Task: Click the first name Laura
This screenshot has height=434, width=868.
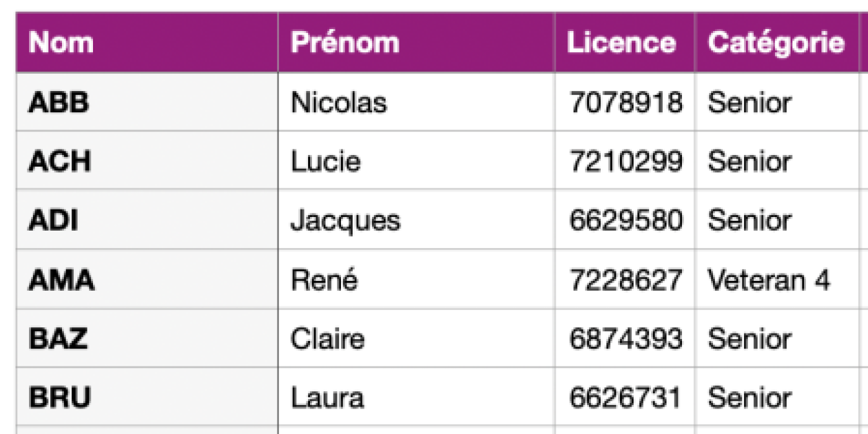Action: pos(327,397)
